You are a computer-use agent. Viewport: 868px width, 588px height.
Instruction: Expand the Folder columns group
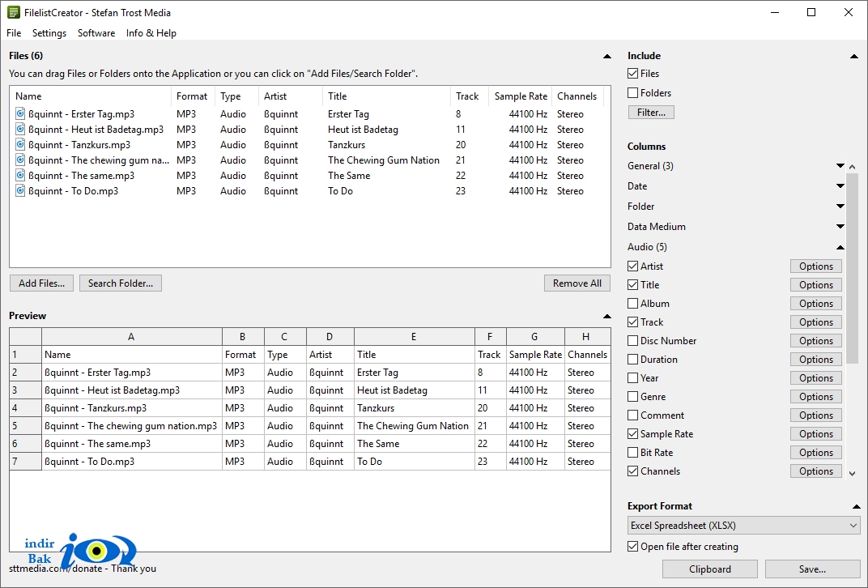840,206
